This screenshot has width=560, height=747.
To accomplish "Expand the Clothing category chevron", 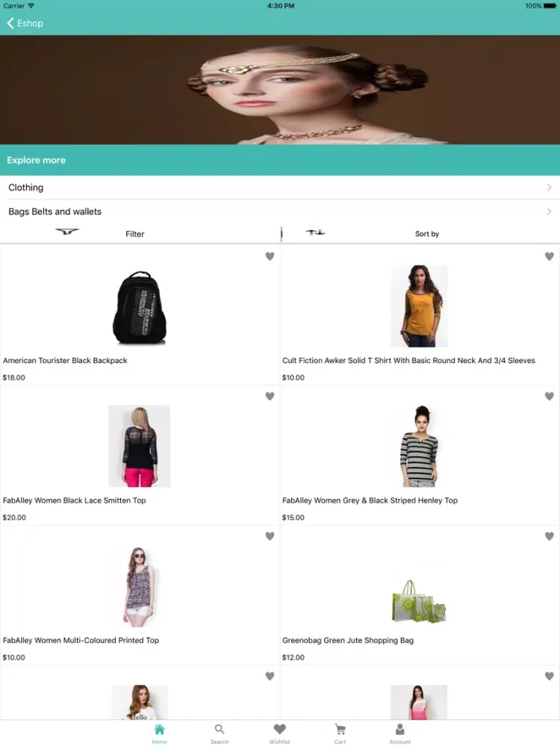I will (x=549, y=187).
